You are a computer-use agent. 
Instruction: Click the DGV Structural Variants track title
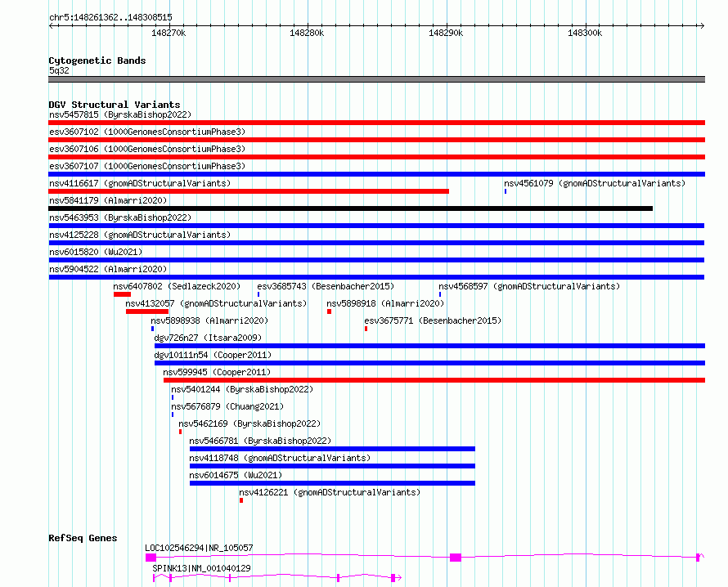click(x=115, y=105)
